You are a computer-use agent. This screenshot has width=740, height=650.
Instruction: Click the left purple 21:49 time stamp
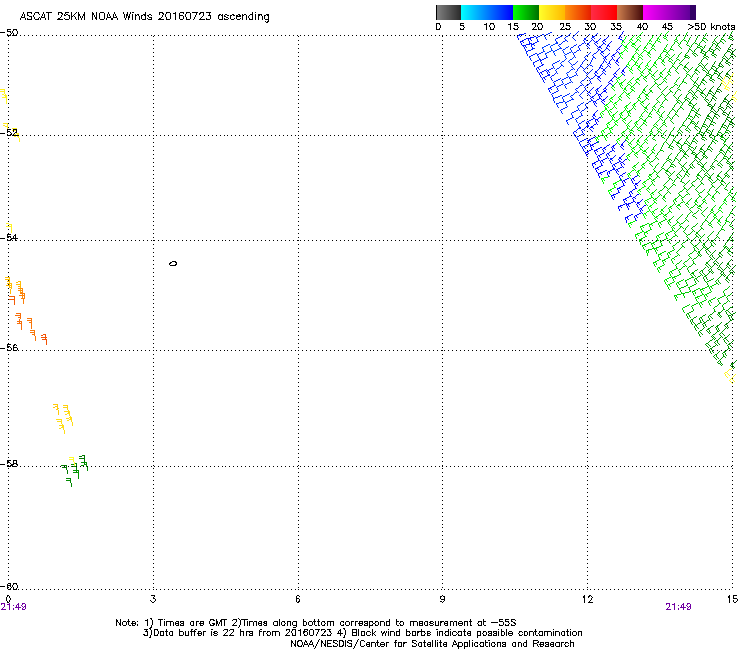click(13, 607)
